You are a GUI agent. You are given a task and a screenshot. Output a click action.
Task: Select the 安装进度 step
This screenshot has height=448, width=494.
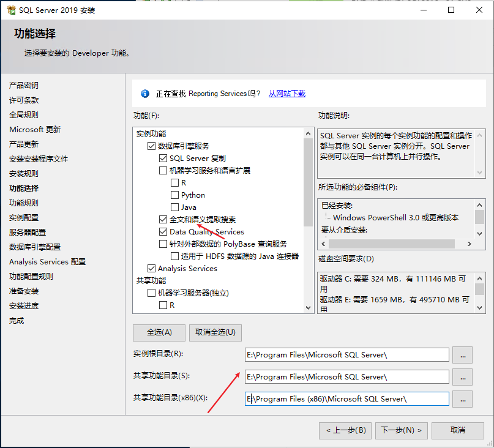[24, 306]
